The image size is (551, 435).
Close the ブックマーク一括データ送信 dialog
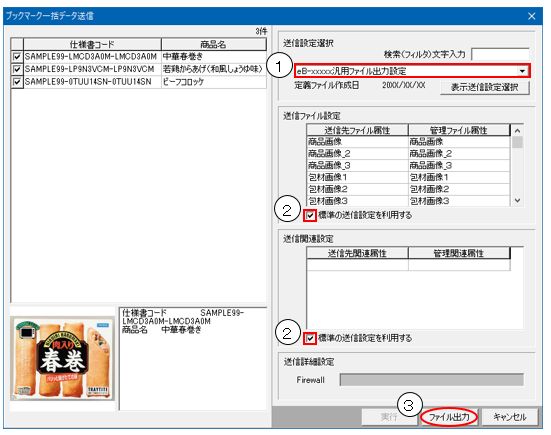click(532, 16)
